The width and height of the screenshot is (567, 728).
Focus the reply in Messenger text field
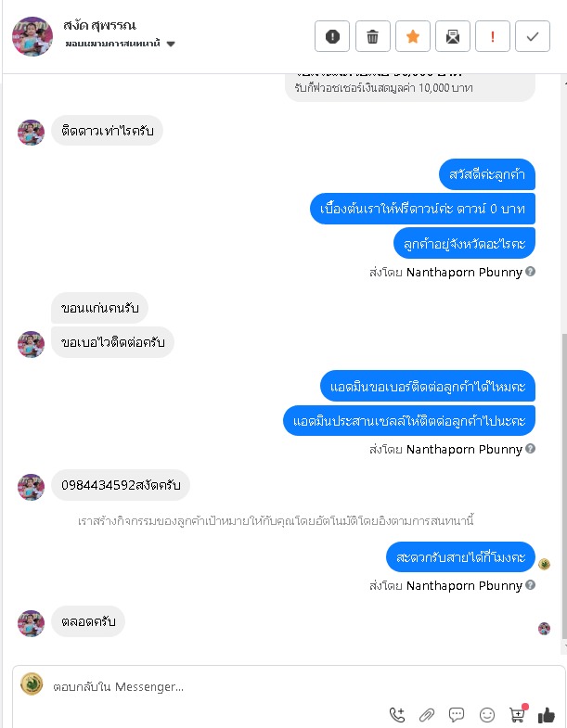click(x=289, y=686)
